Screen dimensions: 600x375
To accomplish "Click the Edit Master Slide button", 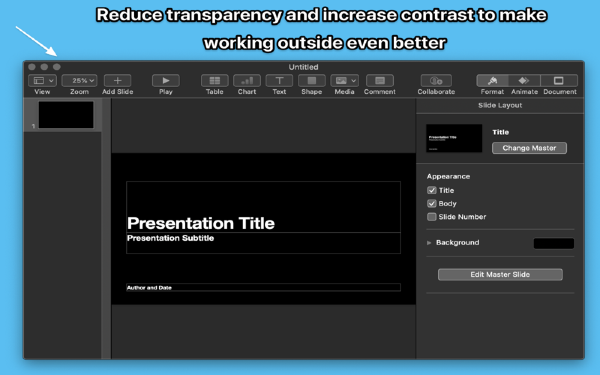I will click(500, 274).
